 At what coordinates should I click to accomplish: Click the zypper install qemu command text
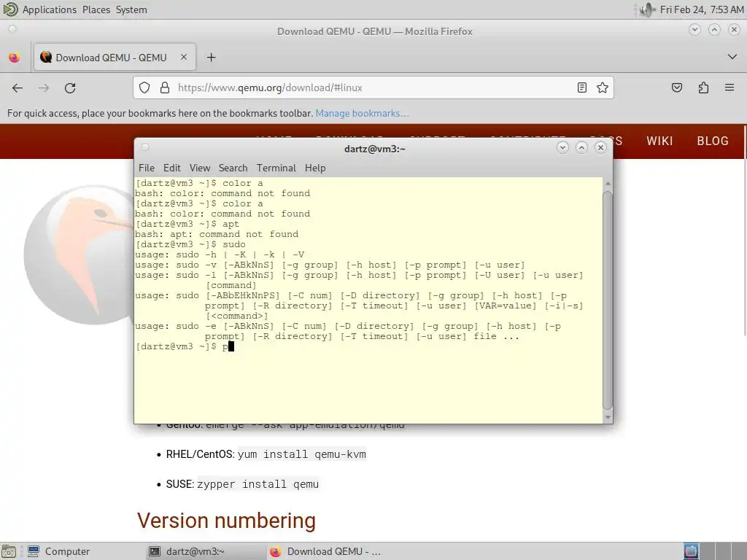(x=258, y=484)
